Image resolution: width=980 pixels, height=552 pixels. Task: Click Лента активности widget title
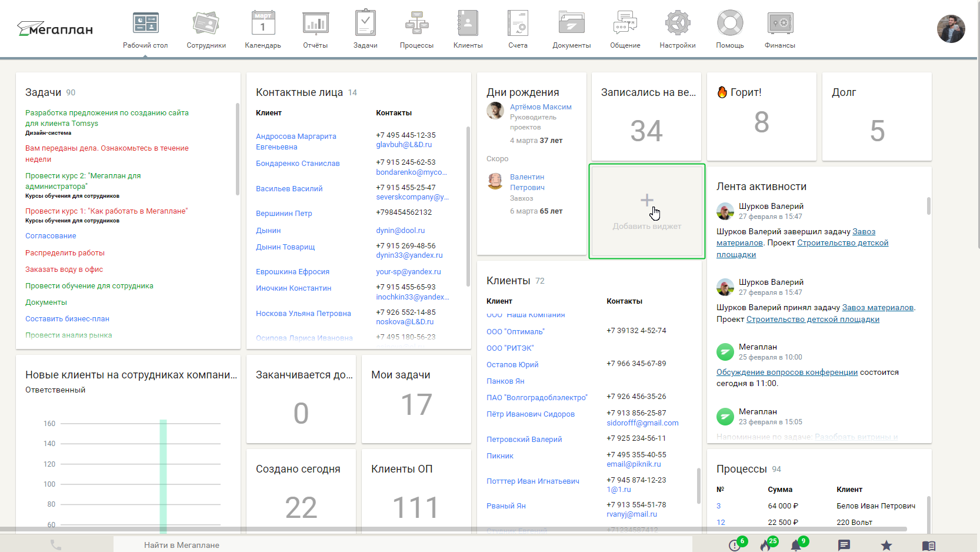[x=761, y=187]
